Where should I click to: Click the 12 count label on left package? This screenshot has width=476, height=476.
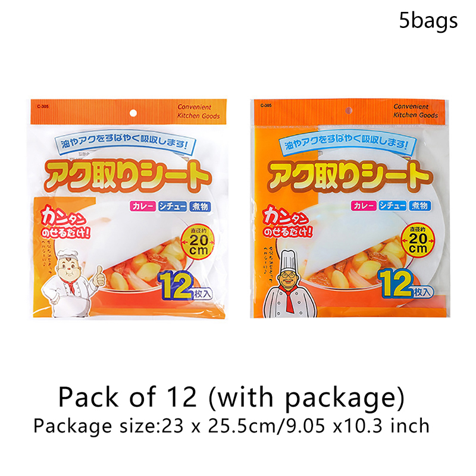coord(185,286)
